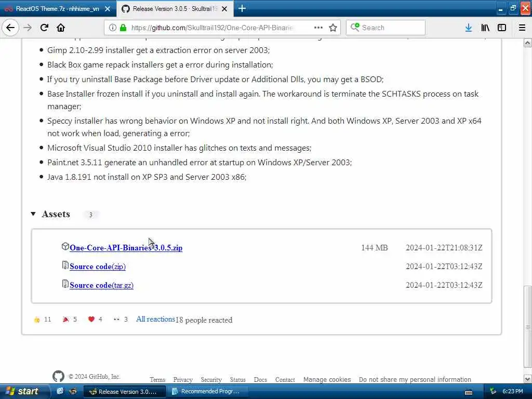Click the eyes reaction with 3
The height and width of the screenshot is (399, 532).
121,320
